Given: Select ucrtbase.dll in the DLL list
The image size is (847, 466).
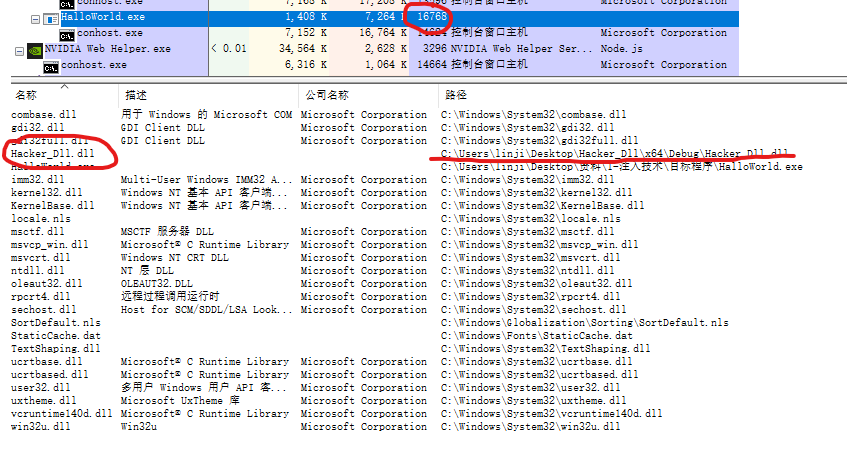Looking at the screenshot, I should click(46, 361).
